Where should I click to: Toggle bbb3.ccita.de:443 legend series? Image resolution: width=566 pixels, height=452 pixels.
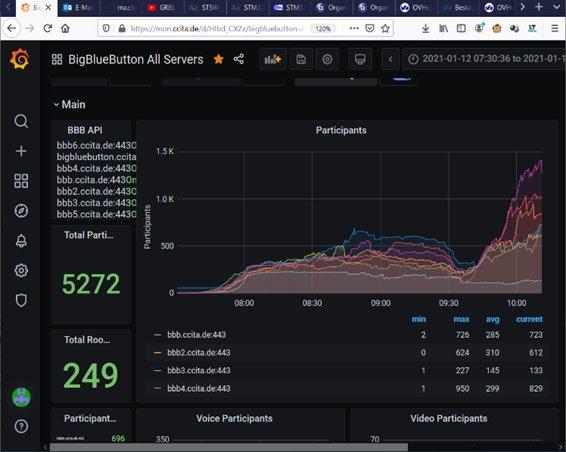point(199,371)
